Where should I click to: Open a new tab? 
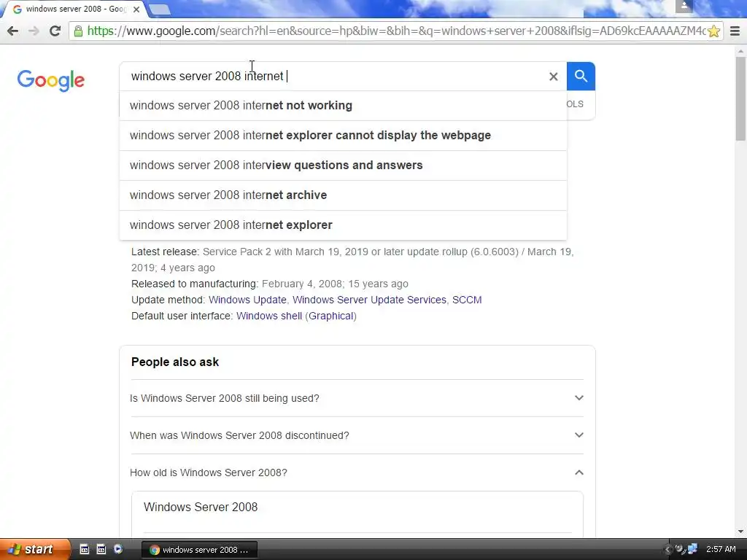click(x=159, y=9)
